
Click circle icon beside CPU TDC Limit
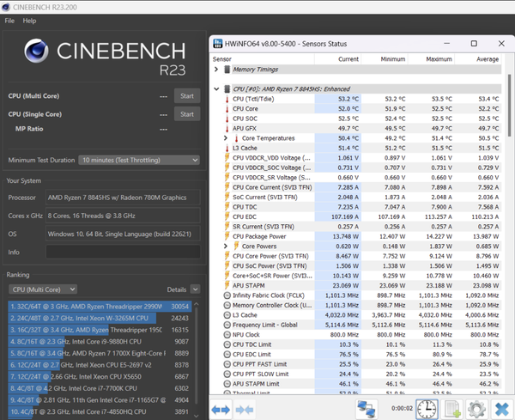(x=227, y=344)
